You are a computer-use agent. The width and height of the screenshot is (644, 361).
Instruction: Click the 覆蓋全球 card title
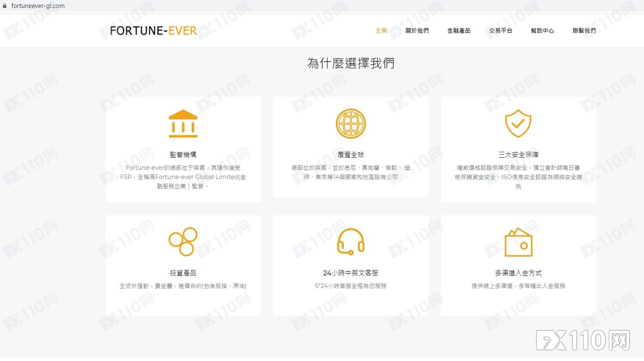click(x=351, y=155)
